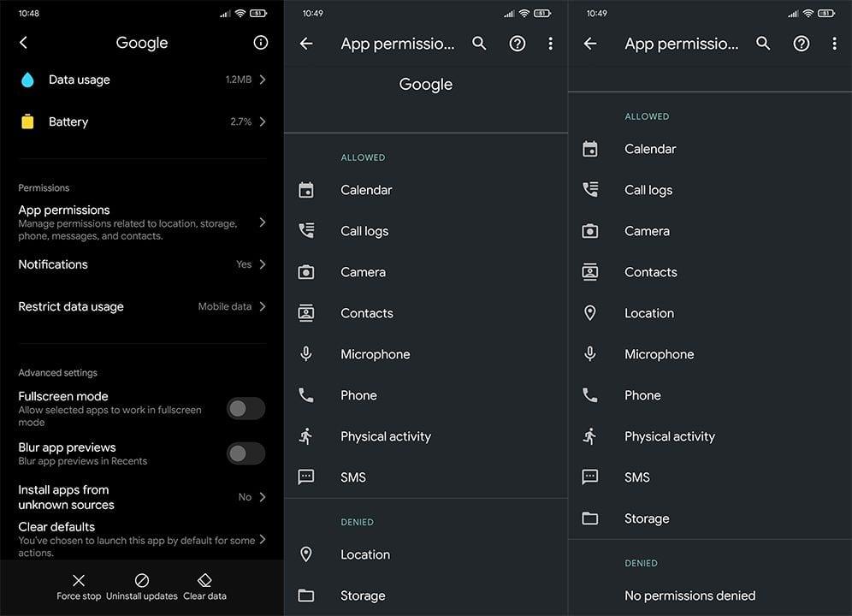Go back in right App permissions screen
The width and height of the screenshot is (852, 616).
tap(590, 44)
